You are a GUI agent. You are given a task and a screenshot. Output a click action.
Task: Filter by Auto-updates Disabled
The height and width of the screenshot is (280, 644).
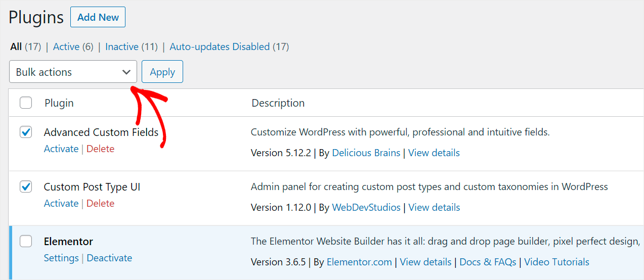click(220, 46)
